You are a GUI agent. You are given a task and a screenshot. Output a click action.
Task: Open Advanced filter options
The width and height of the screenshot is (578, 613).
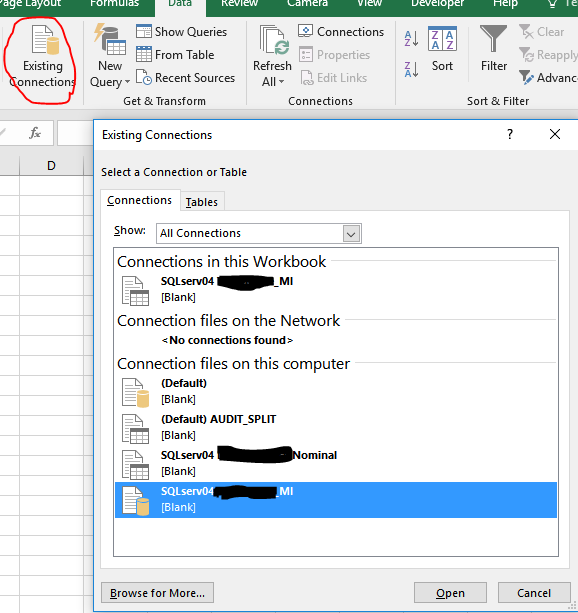click(548, 78)
